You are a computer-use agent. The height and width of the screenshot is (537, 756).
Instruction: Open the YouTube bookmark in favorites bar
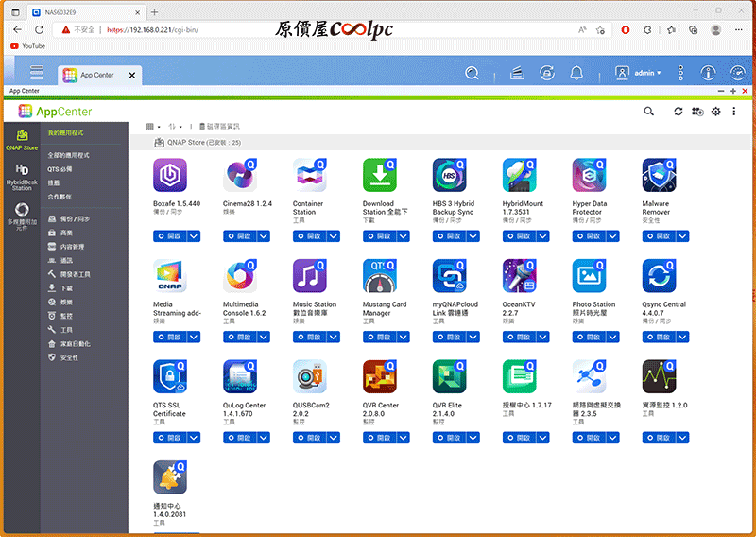point(28,46)
